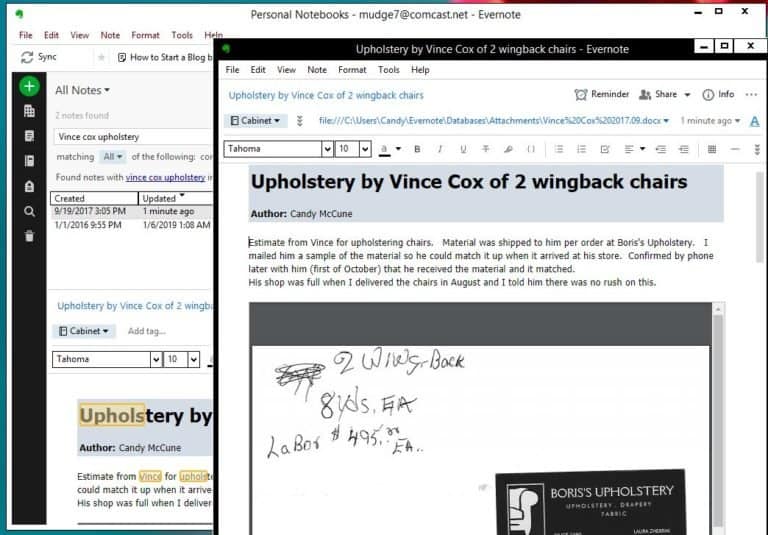Image resolution: width=768 pixels, height=535 pixels.
Task: Set a Reminder on the note
Action: [602, 94]
